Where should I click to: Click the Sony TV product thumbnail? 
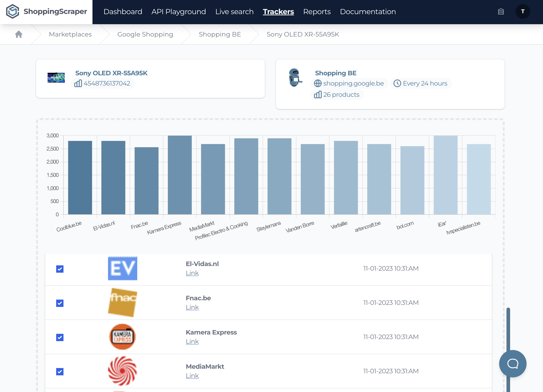click(56, 78)
